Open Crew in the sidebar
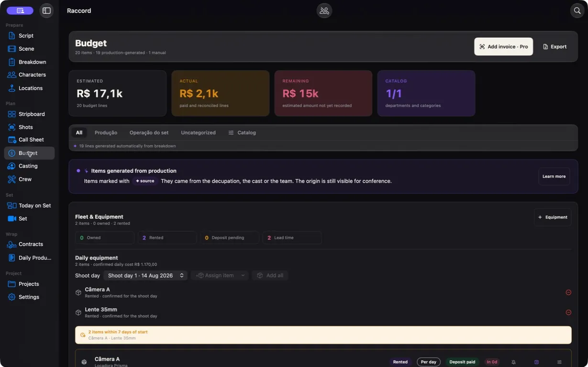588x367 pixels. 29,179
